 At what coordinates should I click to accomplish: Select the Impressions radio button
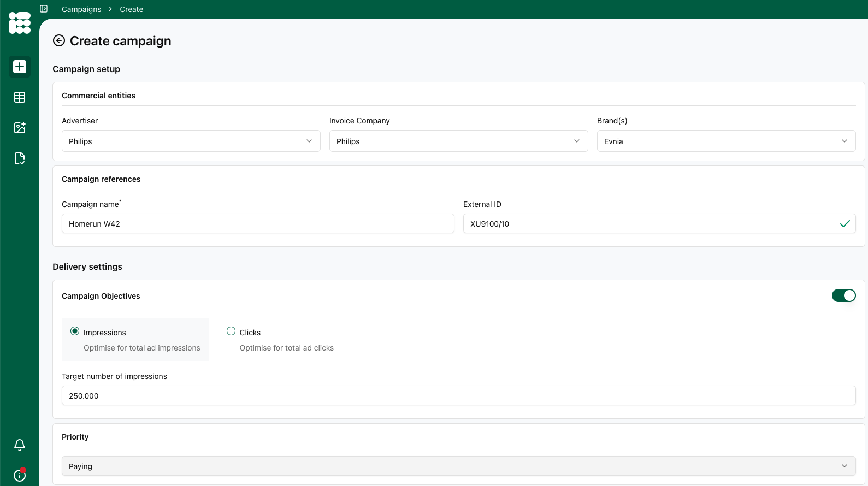point(75,331)
